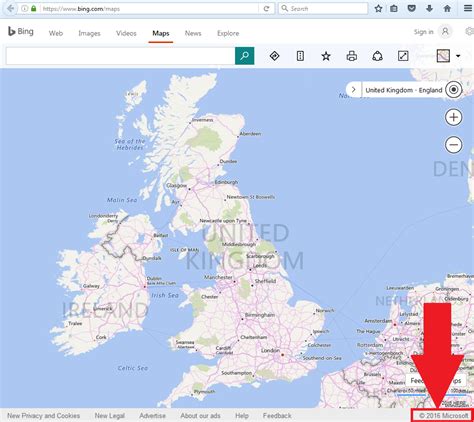
Task: Click the Bing logo
Action: (21, 32)
